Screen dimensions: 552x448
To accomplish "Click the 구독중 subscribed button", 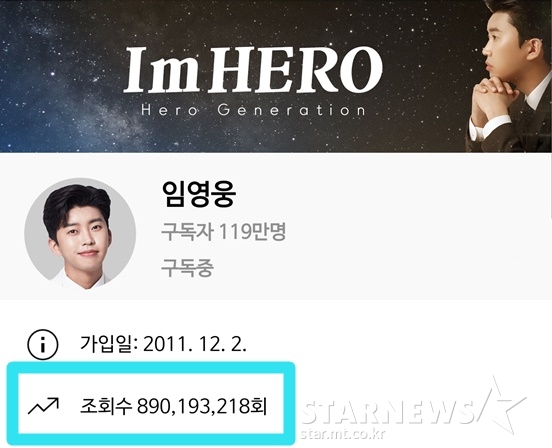I will (187, 268).
